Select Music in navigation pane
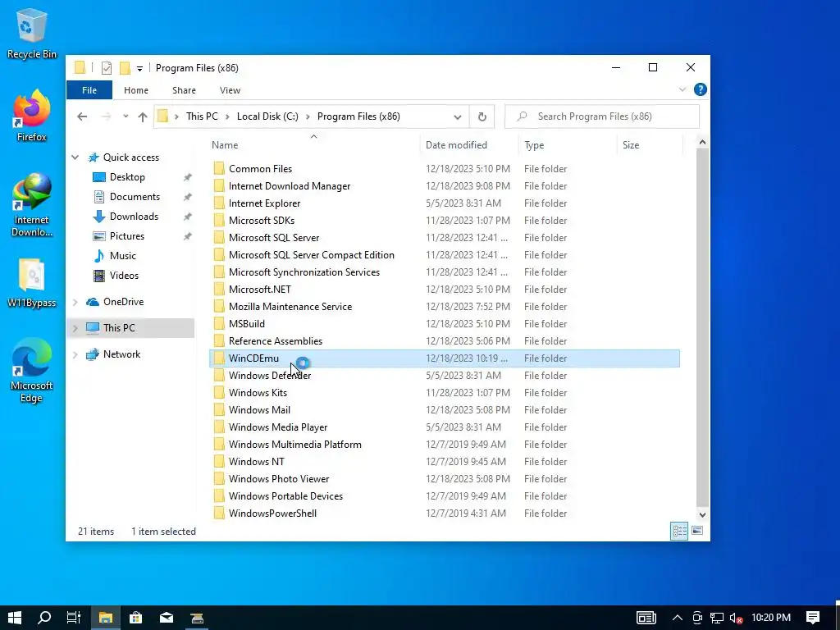 click(x=123, y=256)
